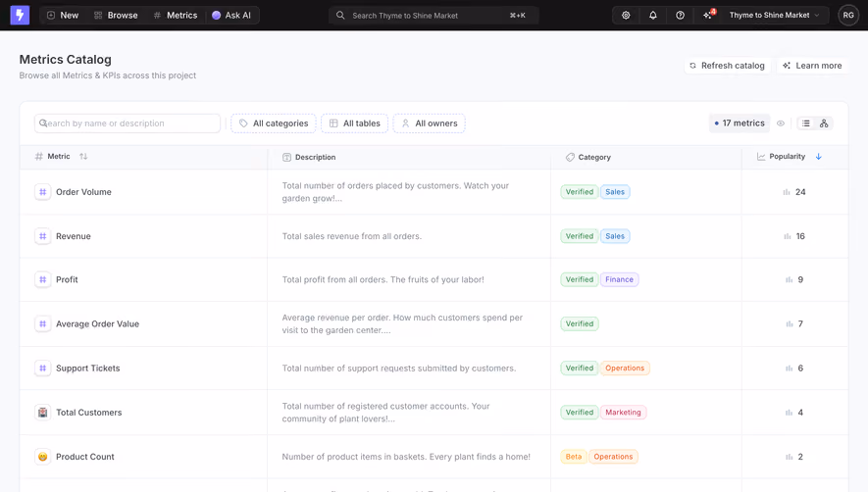The width and height of the screenshot is (868, 492).
Task: Click the Operations tag on Product Count row
Action: [x=613, y=457]
